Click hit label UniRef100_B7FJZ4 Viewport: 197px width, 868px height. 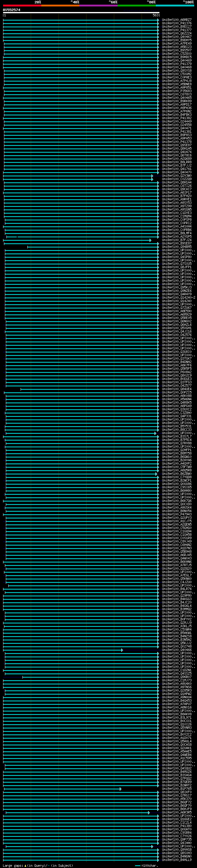click(176, 240)
